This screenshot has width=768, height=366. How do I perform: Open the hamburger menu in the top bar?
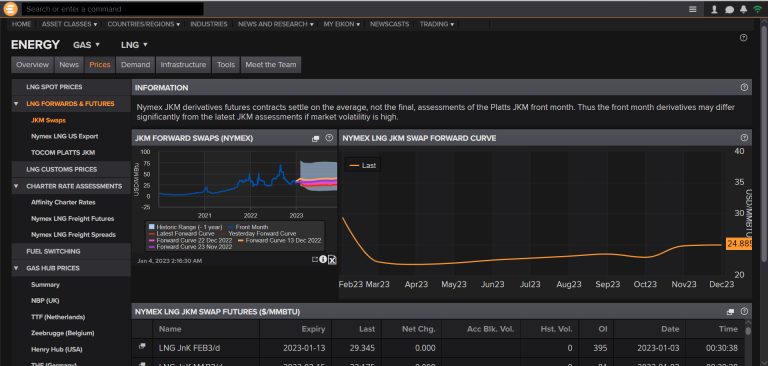coord(693,9)
